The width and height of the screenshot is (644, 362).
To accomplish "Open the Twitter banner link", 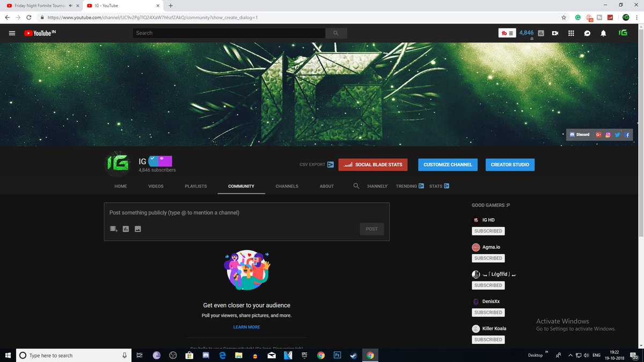I will coord(618,135).
